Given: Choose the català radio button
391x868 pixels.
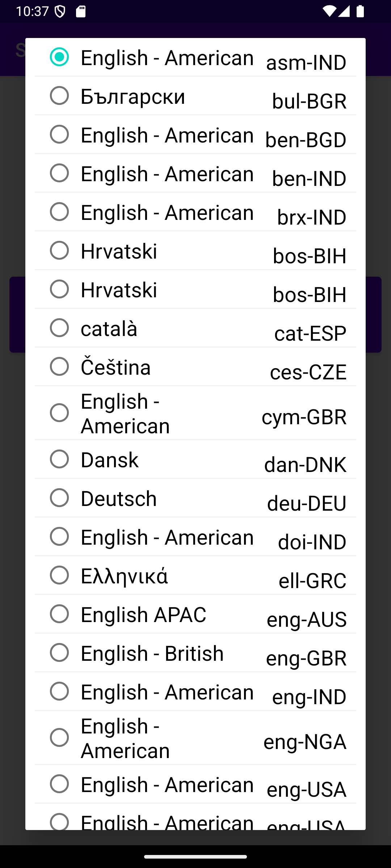Looking at the screenshot, I should coord(59,328).
